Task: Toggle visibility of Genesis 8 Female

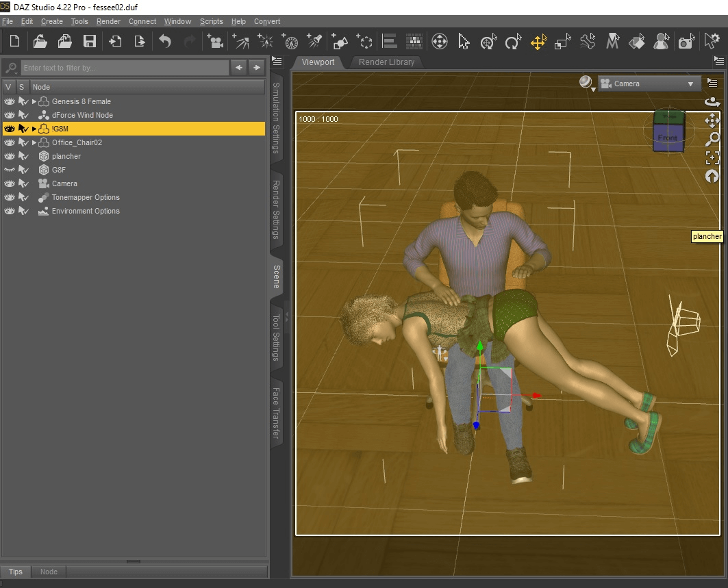Action: (x=10, y=101)
